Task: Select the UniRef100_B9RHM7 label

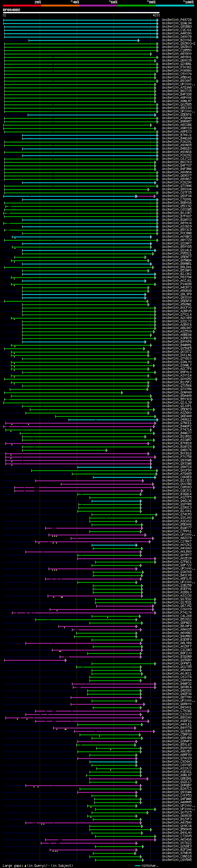Action: point(177,121)
